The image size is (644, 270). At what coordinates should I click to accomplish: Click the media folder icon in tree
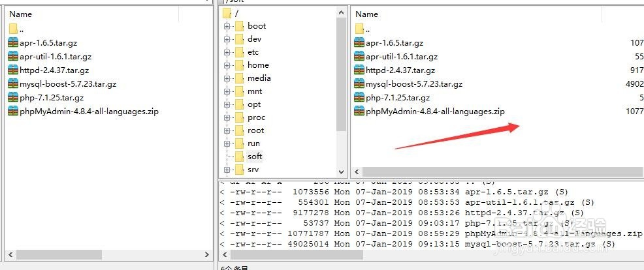click(x=240, y=78)
